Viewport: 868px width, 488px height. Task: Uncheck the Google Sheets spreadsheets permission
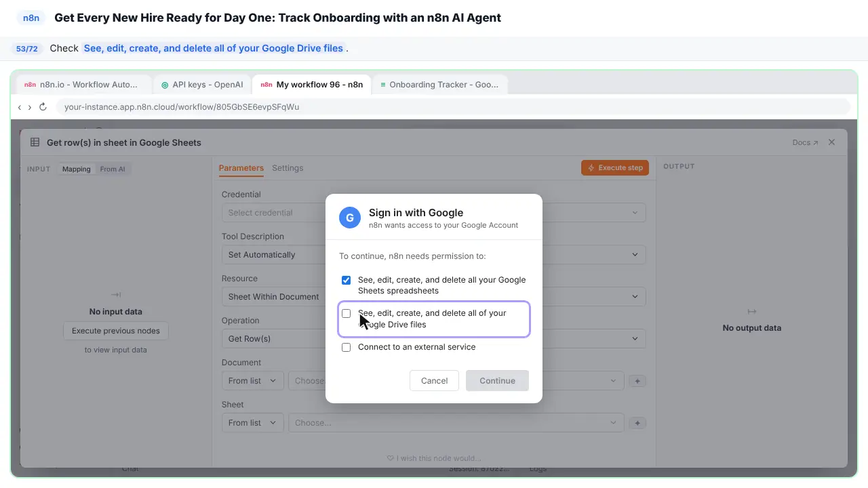click(347, 280)
